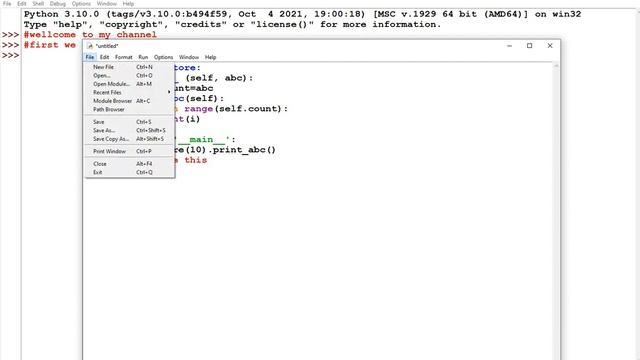Click Save in the File menu
The width and height of the screenshot is (640, 360).
tap(129, 122)
